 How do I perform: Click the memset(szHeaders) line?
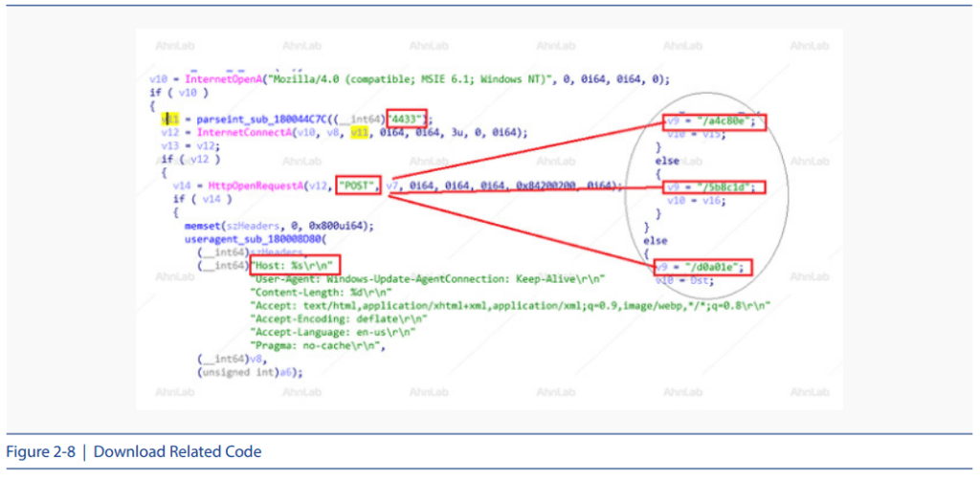272,226
